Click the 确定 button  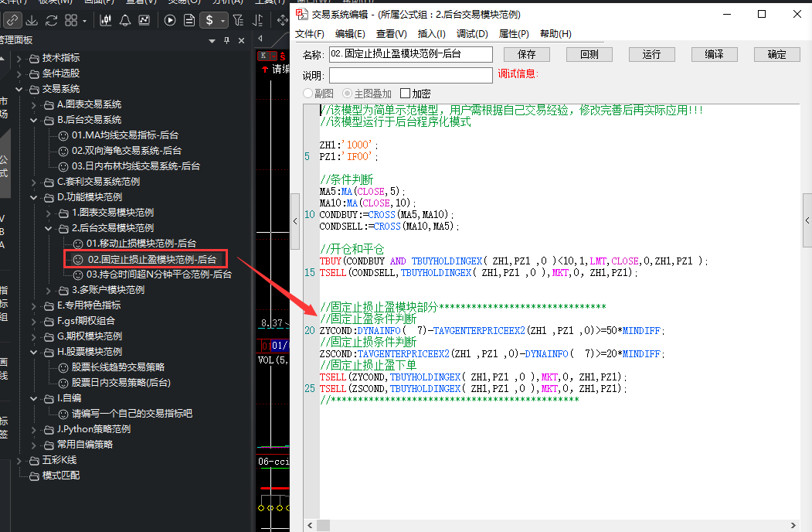[x=776, y=54]
